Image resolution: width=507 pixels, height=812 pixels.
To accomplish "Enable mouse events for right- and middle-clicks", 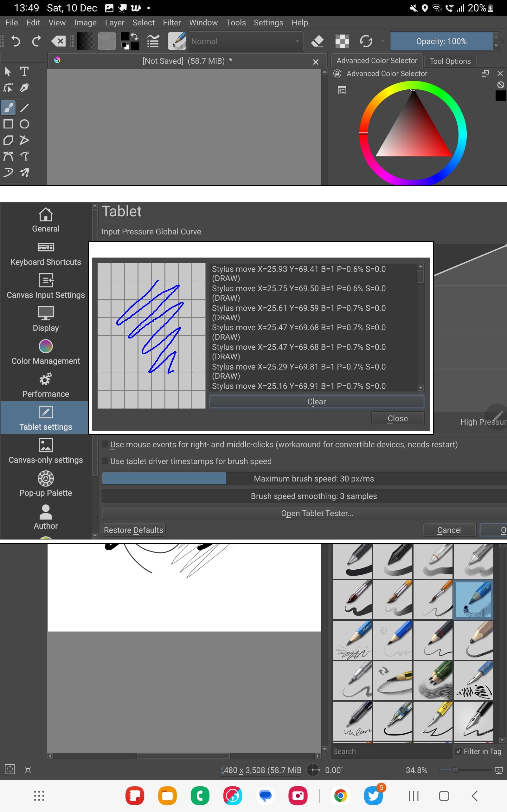I will 105,443.
